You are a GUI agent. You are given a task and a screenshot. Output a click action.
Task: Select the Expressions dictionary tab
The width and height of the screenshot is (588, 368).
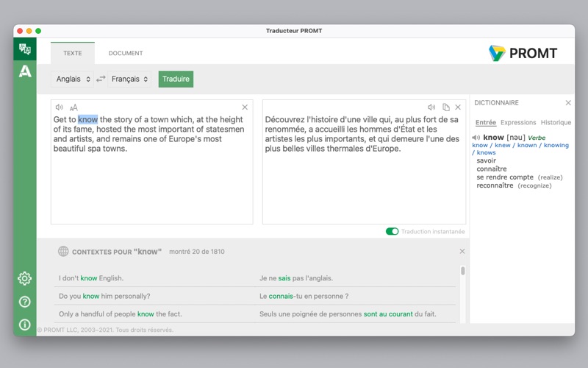(518, 122)
